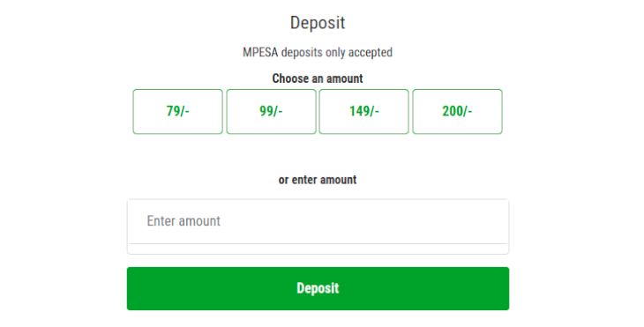This screenshot has height=327, width=644.
Task: Click the Enter amount input field
Action: click(x=318, y=221)
